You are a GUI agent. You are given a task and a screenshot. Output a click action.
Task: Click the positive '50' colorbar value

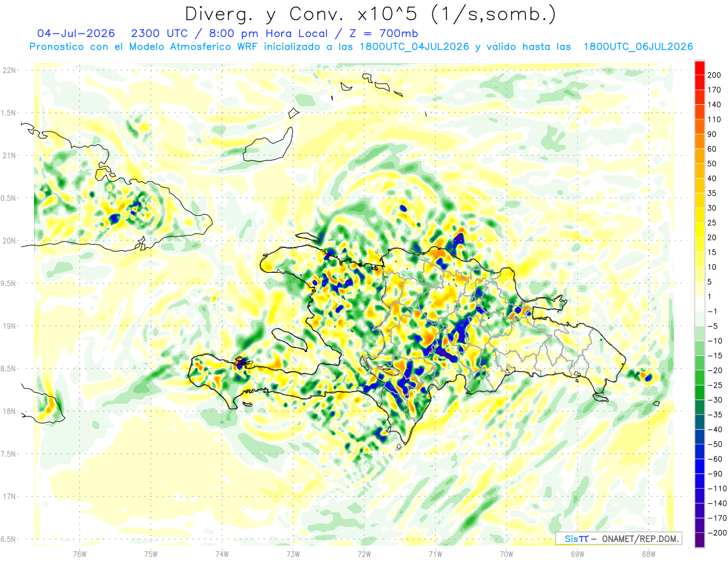712,164
